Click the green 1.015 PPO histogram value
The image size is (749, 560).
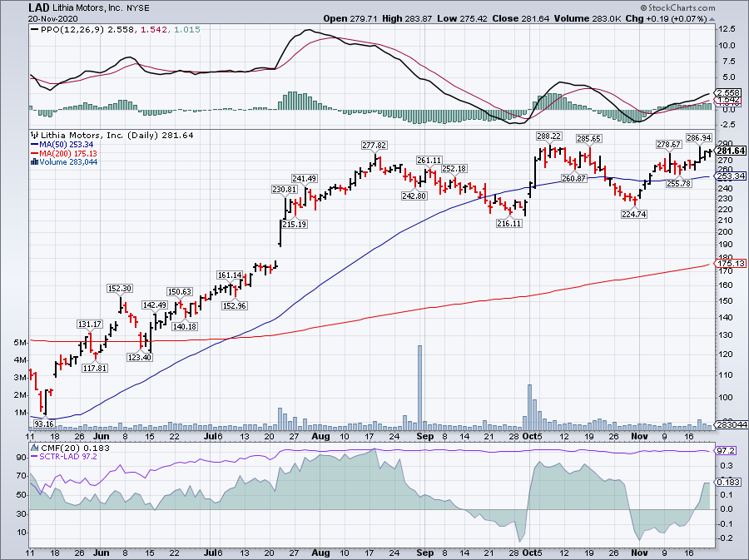(186, 30)
